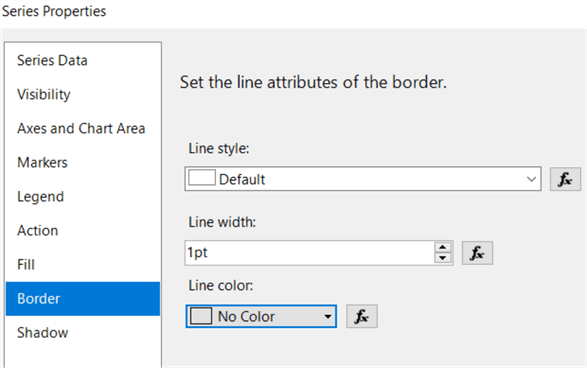The image size is (587, 368).
Task: Open expression editor for Line style
Action: click(x=565, y=179)
